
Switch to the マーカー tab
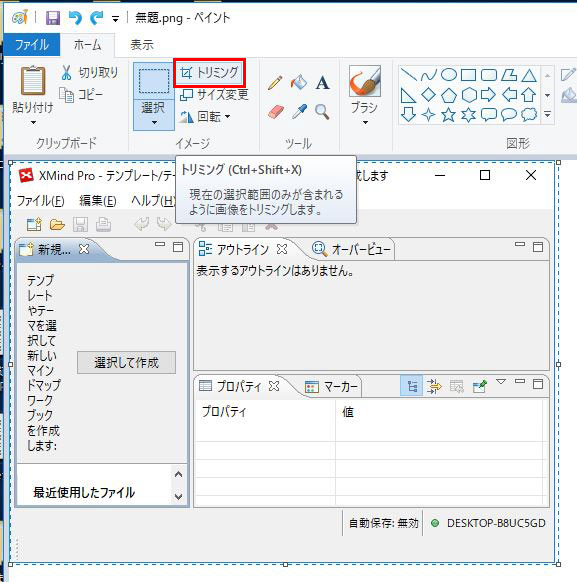(x=331, y=387)
